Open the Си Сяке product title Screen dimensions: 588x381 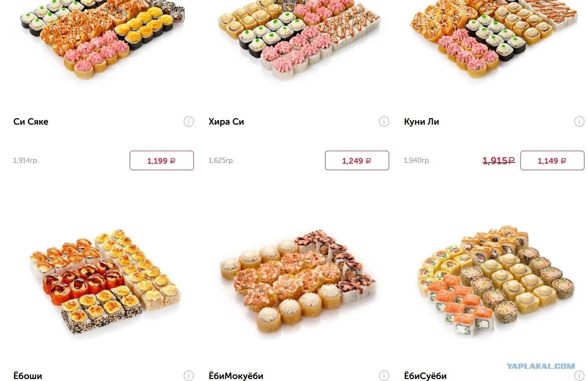[31, 122]
